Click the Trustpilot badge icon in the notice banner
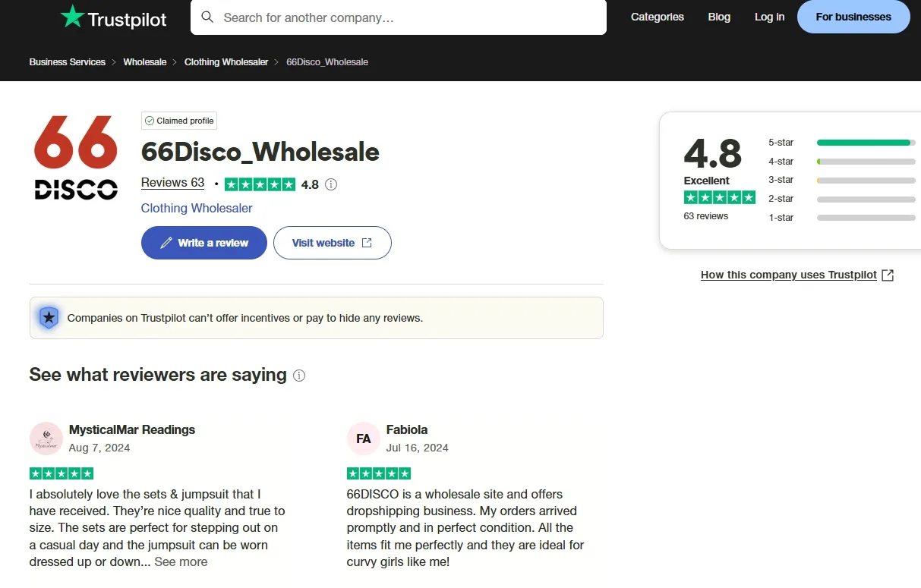This screenshot has width=921, height=588. point(49,317)
